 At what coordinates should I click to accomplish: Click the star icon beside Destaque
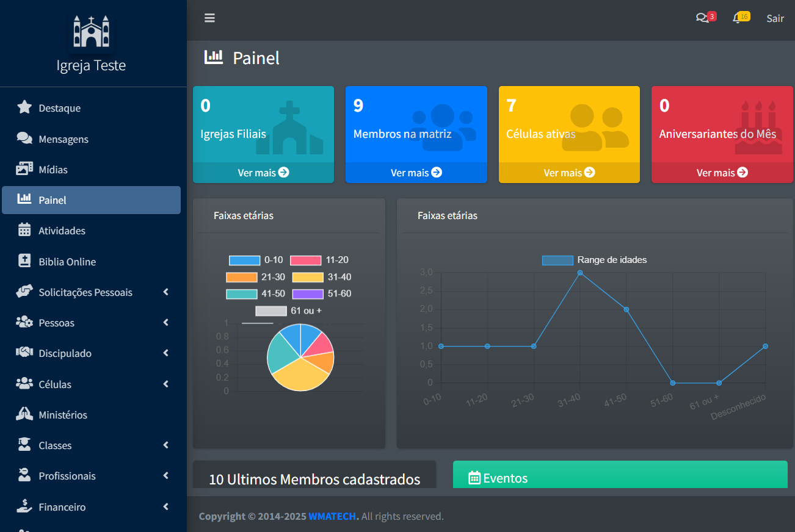point(24,108)
